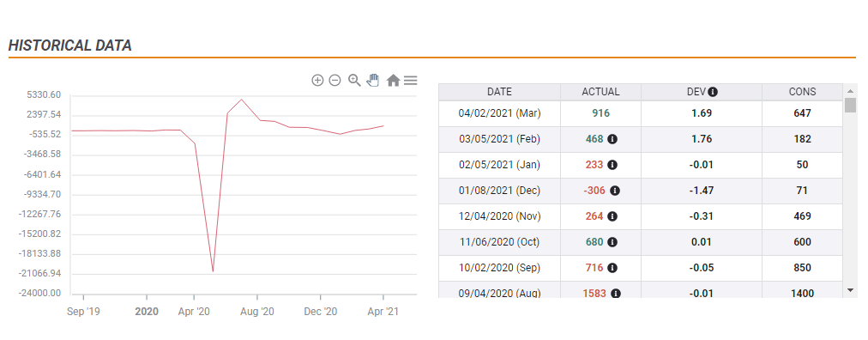The width and height of the screenshot is (868, 340).
Task: Select the 02/05/2021 (Jan) date cell
Action: click(x=499, y=165)
